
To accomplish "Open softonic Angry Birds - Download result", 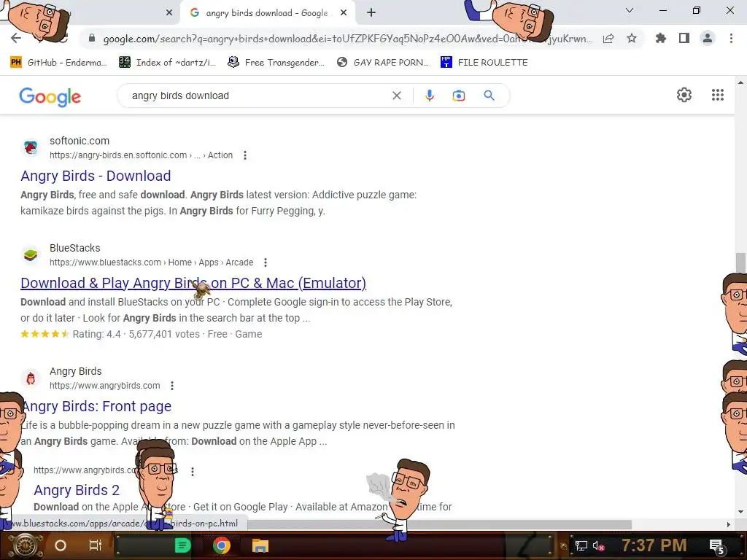I will tap(96, 176).
